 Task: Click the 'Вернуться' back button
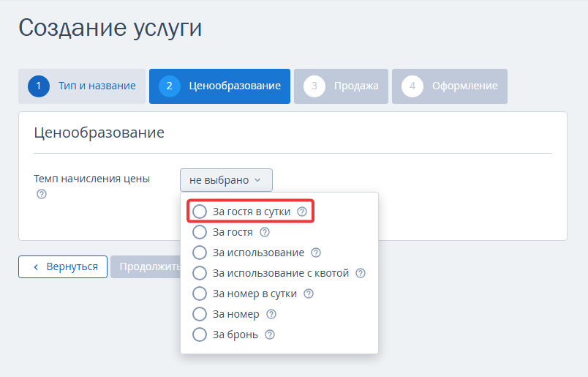(63, 267)
